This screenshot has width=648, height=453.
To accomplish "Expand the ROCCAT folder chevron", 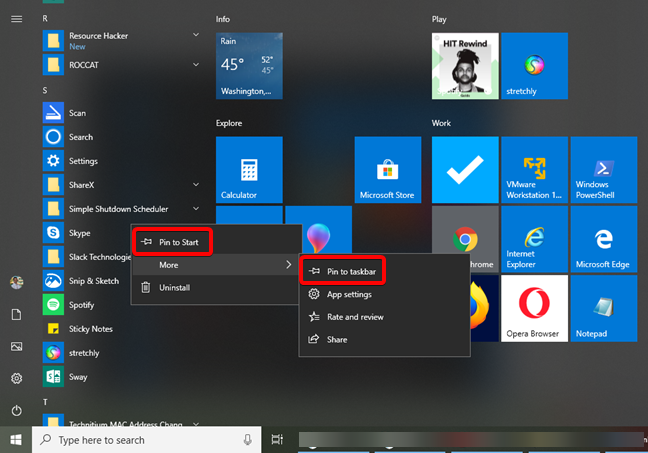I will tap(196, 64).
